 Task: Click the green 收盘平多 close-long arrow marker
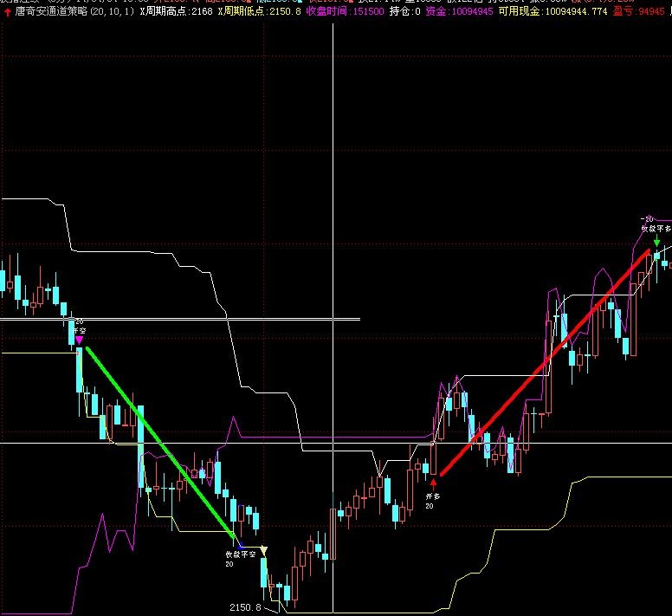656,241
